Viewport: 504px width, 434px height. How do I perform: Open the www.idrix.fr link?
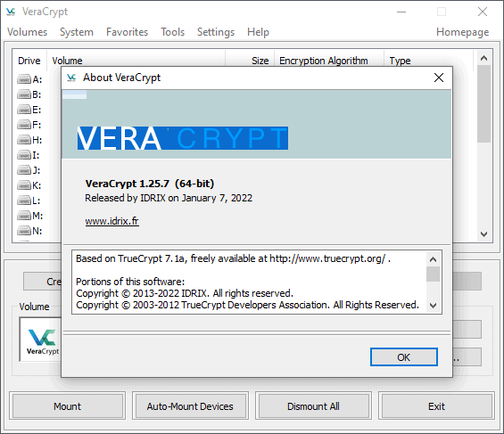[112, 221]
